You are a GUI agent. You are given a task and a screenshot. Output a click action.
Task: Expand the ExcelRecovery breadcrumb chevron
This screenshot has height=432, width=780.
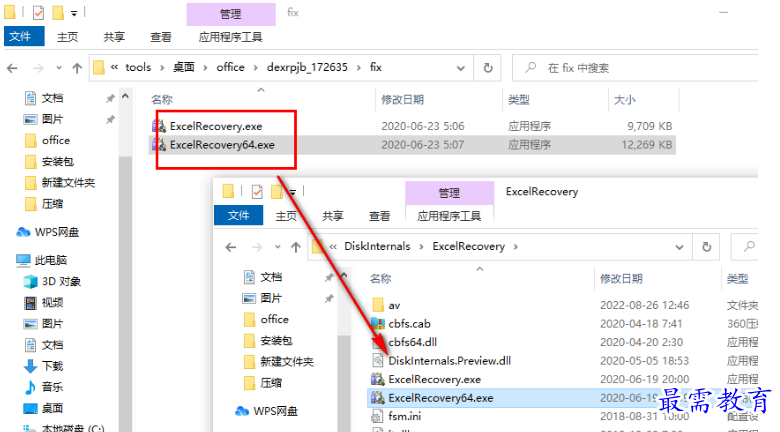[516, 247]
